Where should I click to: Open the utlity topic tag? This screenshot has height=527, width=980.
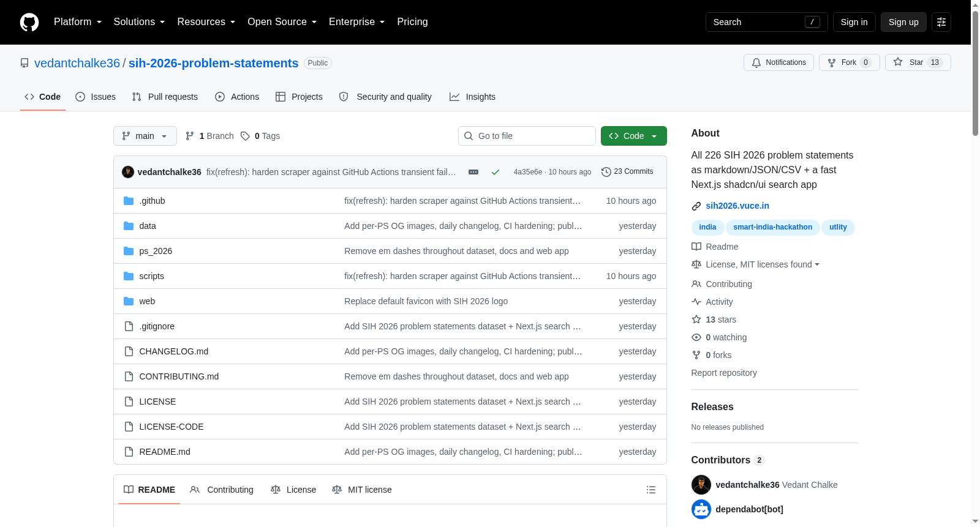tap(838, 227)
